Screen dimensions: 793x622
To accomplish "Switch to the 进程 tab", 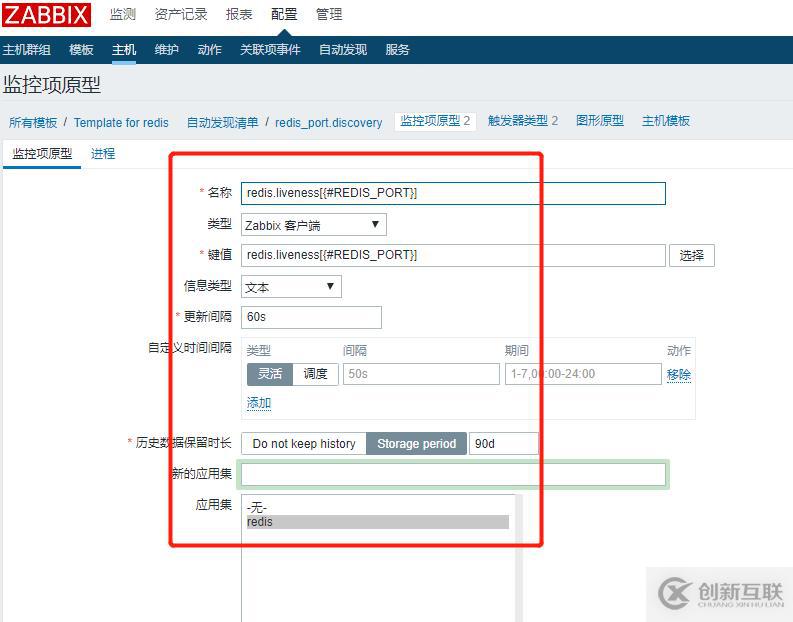I will 103,154.
